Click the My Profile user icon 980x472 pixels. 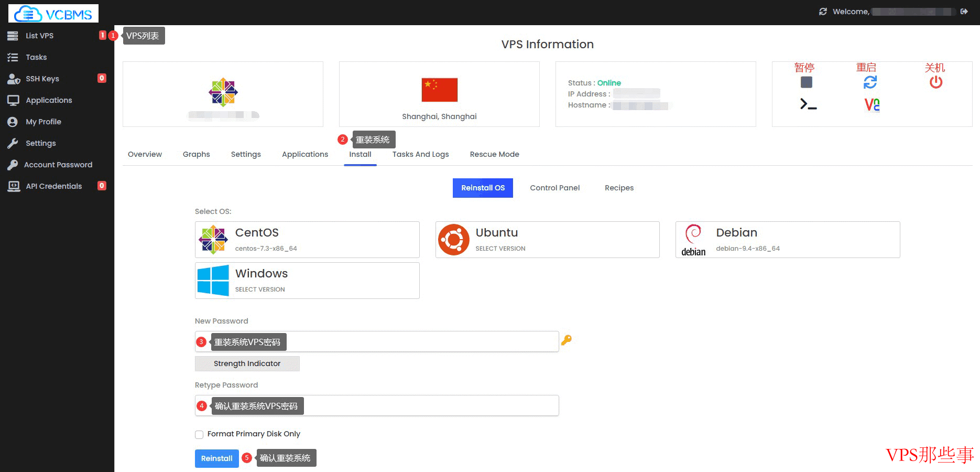click(x=13, y=122)
